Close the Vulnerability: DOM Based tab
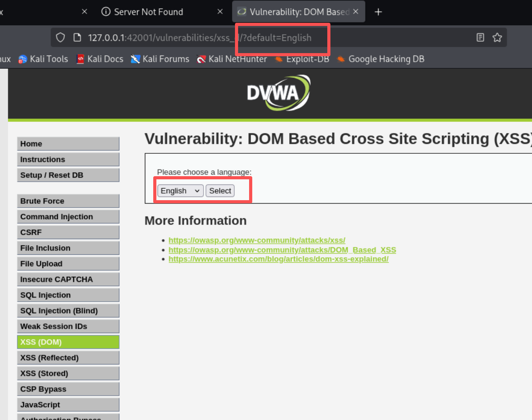Image resolution: width=532 pixels, height=420 pixels. pos(356,12)
